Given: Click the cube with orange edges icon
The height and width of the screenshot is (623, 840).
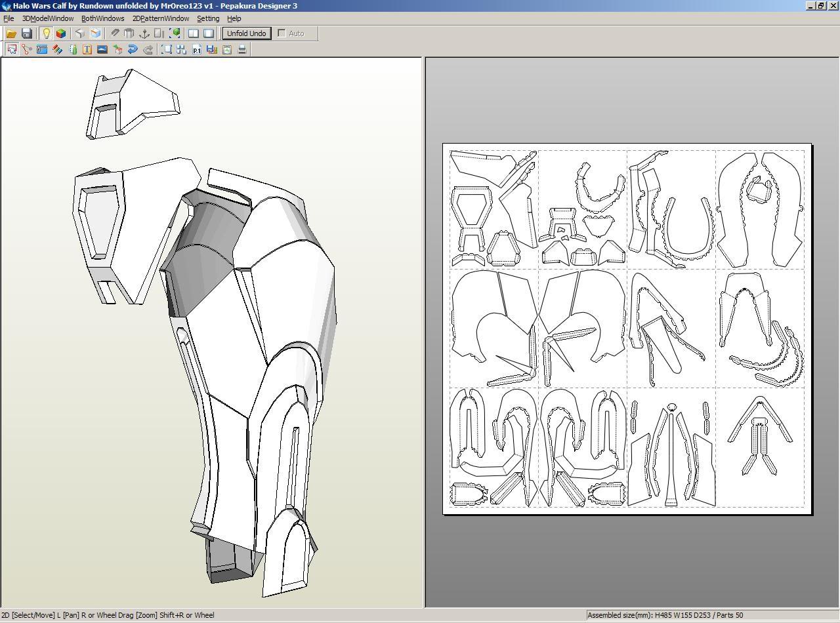Looking at the screenshot, I should [96, 33].
